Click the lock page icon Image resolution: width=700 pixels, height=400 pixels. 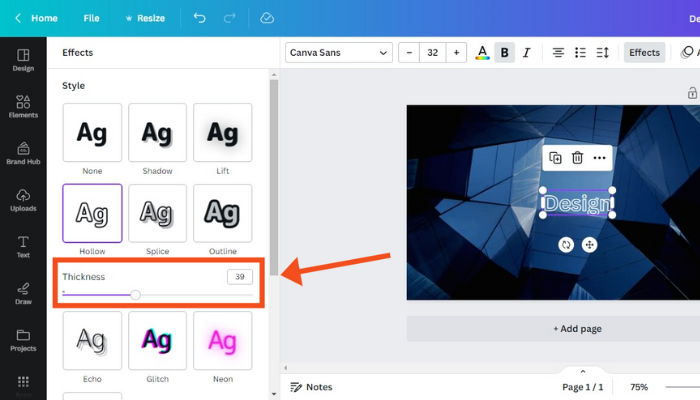pos(692,93)
